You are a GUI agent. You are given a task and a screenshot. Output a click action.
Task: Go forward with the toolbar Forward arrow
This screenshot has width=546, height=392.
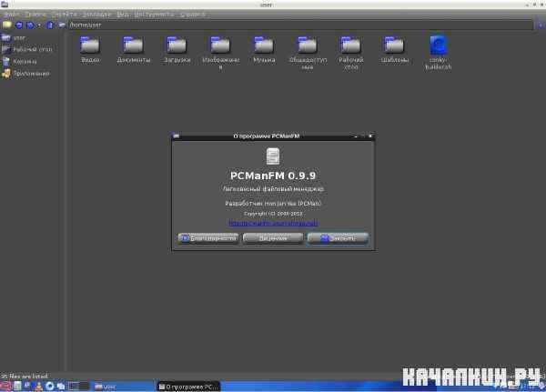[x=30, y=25]
